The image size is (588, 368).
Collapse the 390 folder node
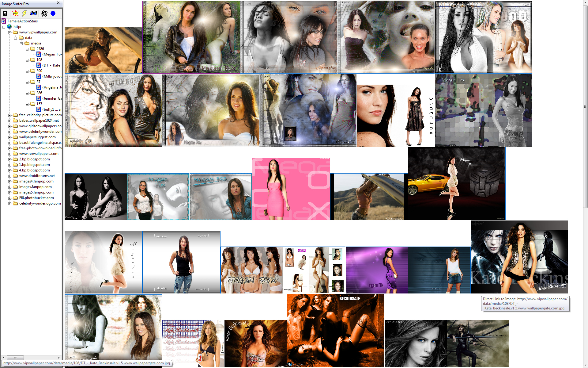pyautogui.click(x=27, y=71)
